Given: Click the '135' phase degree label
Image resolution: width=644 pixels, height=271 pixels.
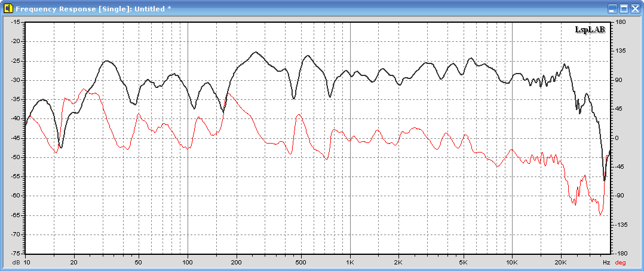Looking at the screenshot, I should [x=620, y=51].
